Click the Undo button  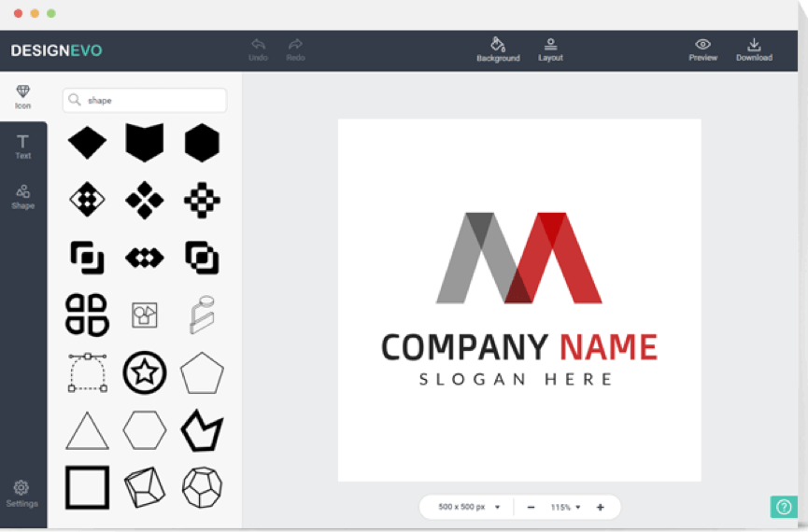pyautogui.click(x=258, y=50)
